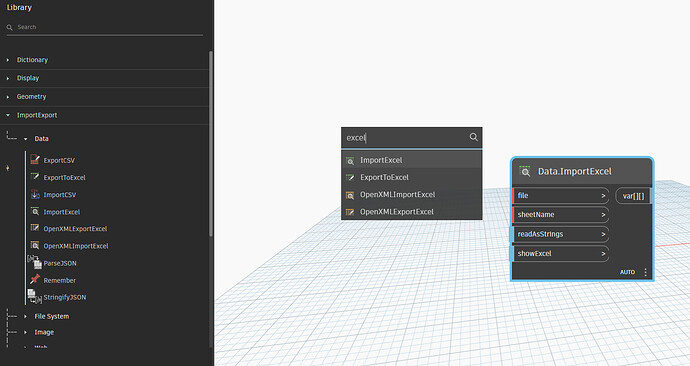Click the sheetName input port label
The width and height of the screenshot is (690, 366).
coord(536,215)
